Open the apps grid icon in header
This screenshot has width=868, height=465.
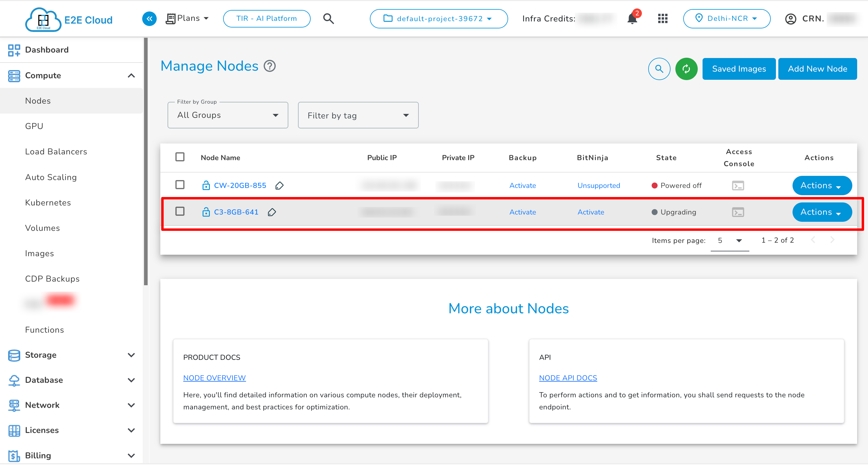click(662, 18)
